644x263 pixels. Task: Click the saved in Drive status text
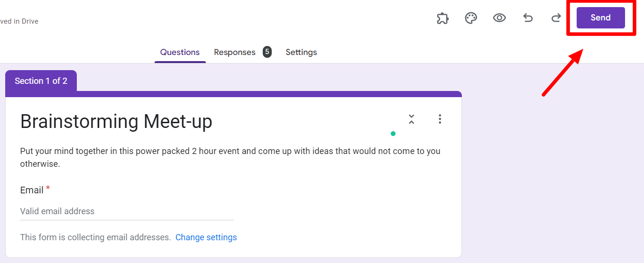[19, 21]
